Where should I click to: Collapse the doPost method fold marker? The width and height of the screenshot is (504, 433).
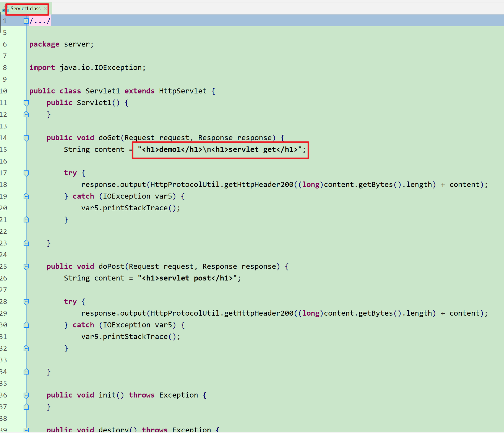coord(26,267)
